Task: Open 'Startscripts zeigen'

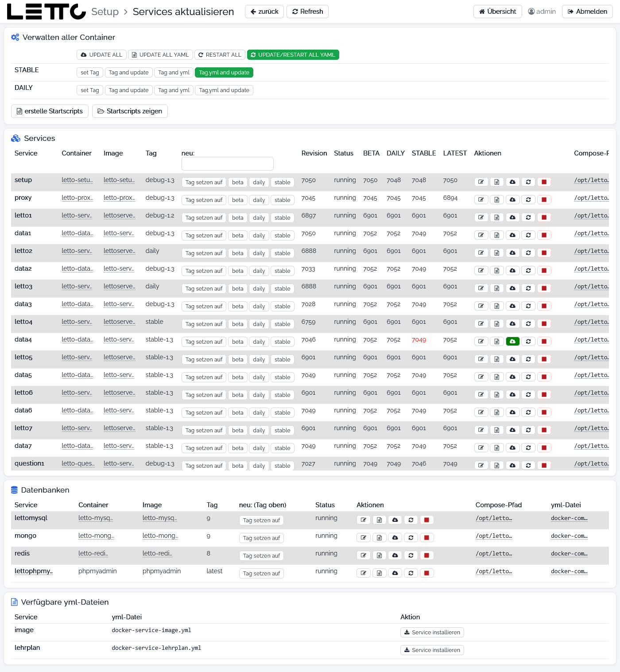Action: [130, 111]
